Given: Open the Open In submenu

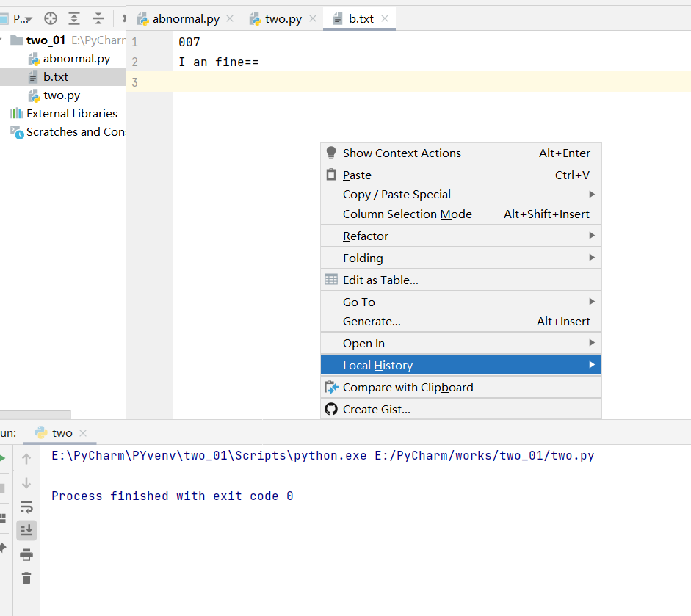Looking at the screenshot, I should click(x=460, y=344).
